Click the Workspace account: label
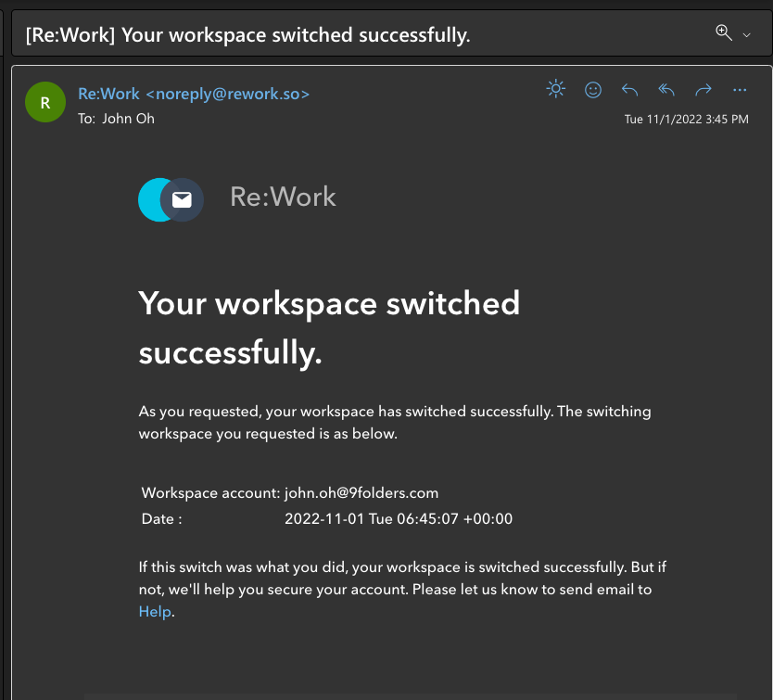This screenshot has height=700, width=773. (210, 493)
